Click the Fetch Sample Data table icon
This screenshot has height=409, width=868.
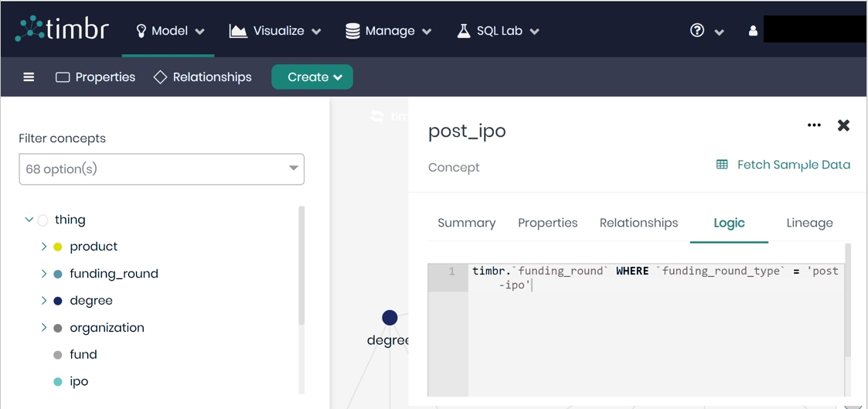pos(722,165)
